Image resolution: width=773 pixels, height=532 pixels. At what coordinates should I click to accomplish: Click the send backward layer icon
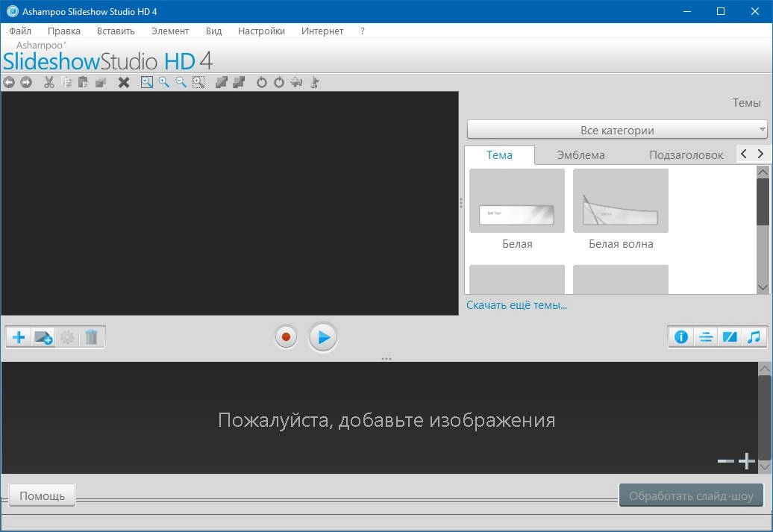click(x=239, y=82)
